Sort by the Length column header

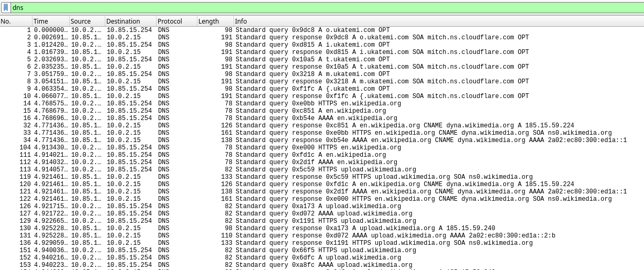215,21
